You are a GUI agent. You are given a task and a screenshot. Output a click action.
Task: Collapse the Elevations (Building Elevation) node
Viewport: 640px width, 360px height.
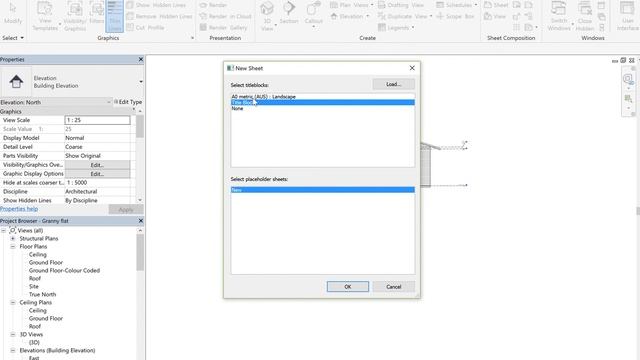point(13,350)
